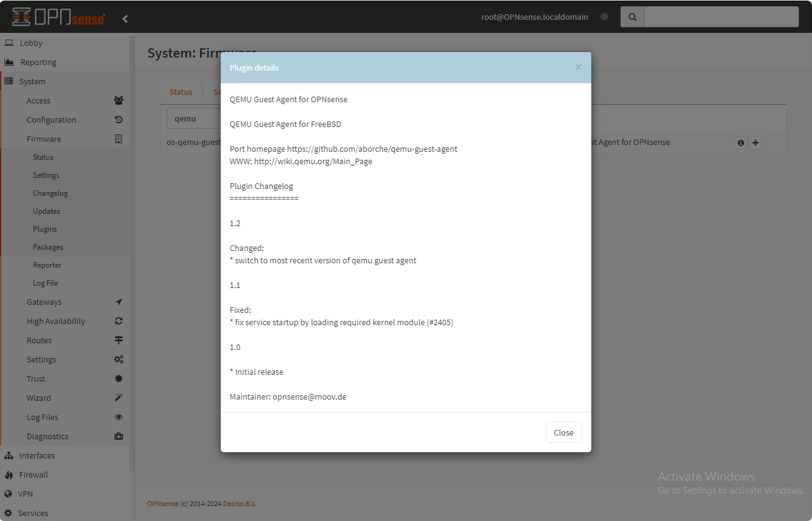Click the Wizard magic wand icon
This screenshot has width=812, height=521.
coord(118,398)
